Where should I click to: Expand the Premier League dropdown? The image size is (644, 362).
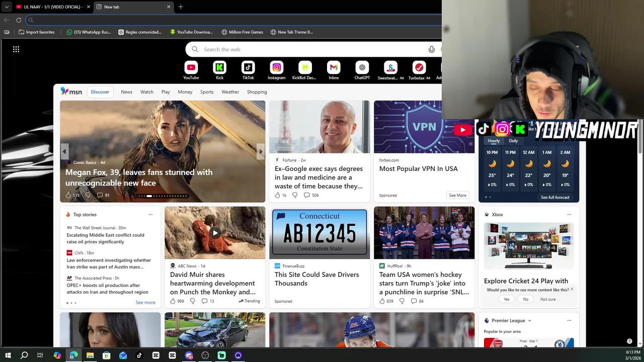[529, 320]
